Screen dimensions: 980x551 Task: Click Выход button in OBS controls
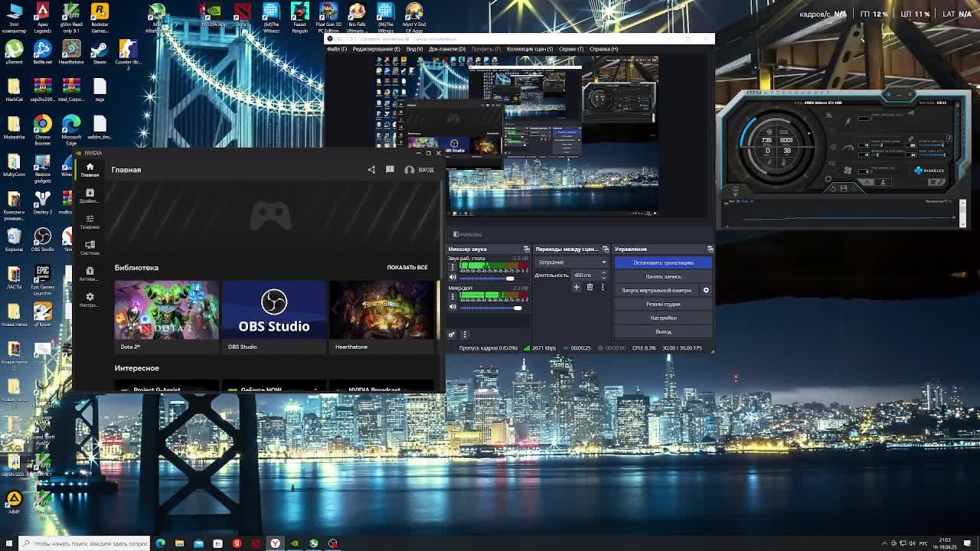click(x=663, y=331)
